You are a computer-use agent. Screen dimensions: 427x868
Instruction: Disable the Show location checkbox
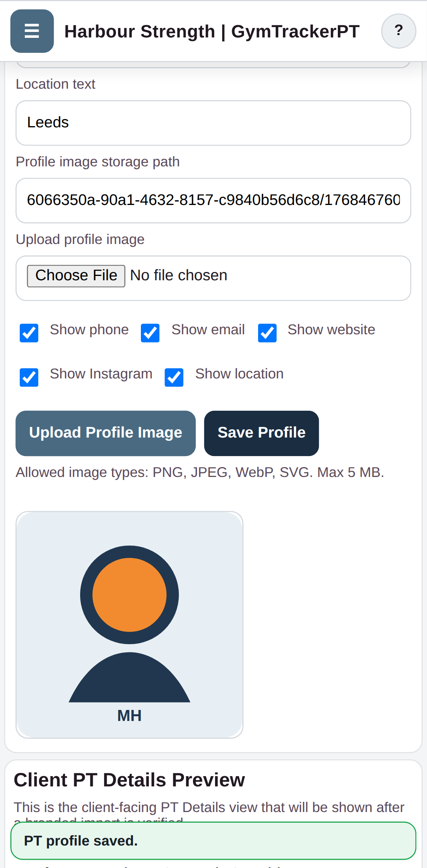coord(174,377)
